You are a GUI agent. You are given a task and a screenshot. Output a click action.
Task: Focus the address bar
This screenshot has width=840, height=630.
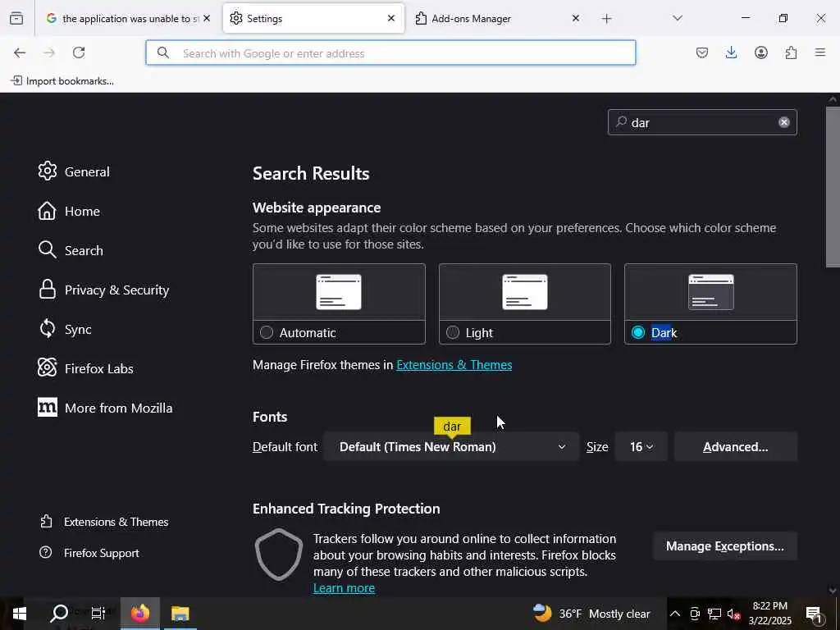tap(390, 53)
